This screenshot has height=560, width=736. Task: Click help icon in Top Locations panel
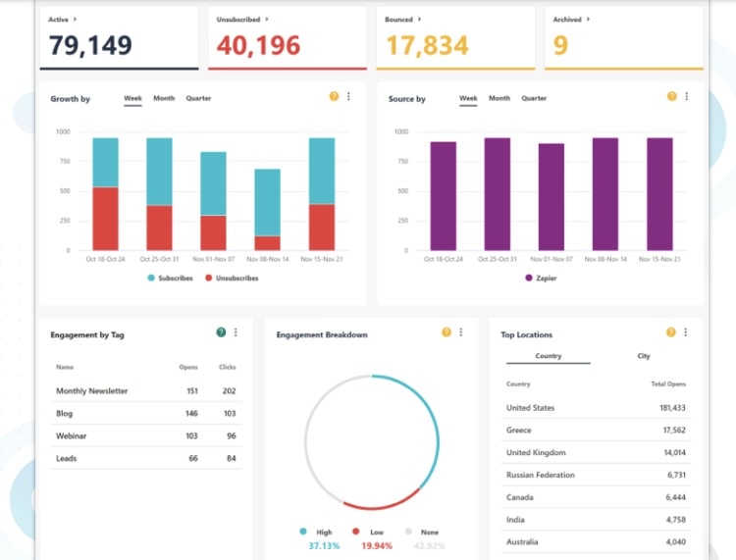coord(671,332)
